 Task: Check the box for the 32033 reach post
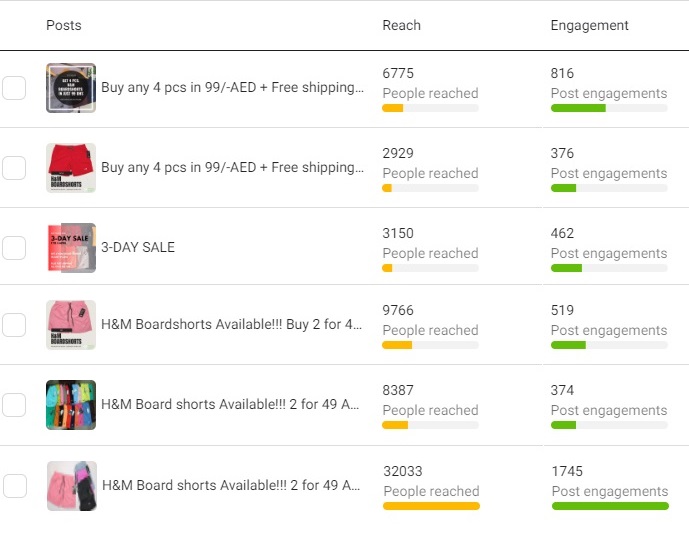click(15, 486)
